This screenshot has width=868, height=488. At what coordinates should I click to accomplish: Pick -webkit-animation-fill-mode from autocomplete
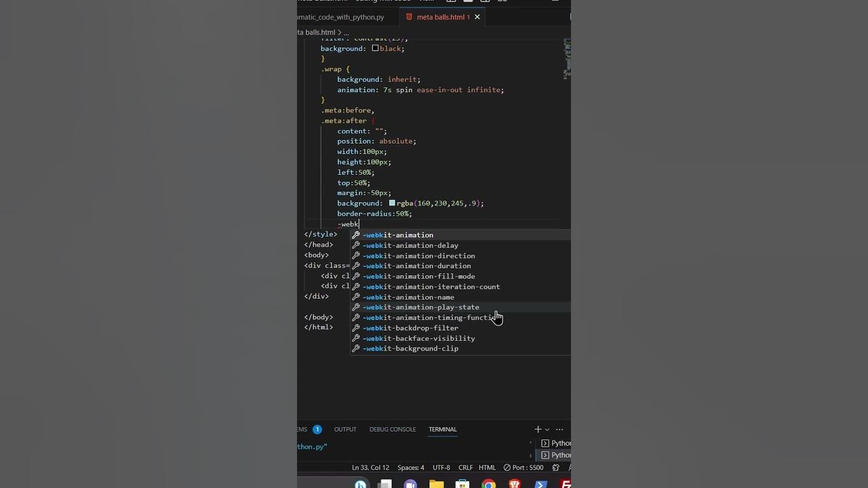point(460,276)
